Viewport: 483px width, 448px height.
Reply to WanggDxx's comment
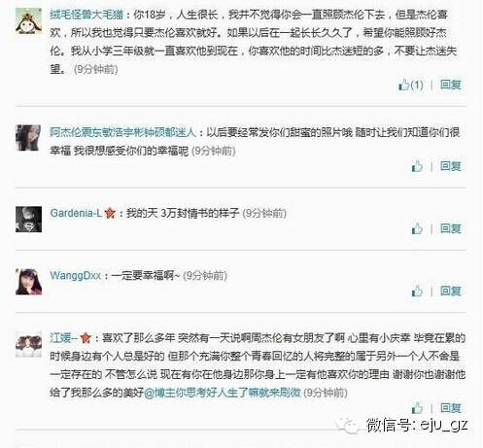(x=451, y=291)
